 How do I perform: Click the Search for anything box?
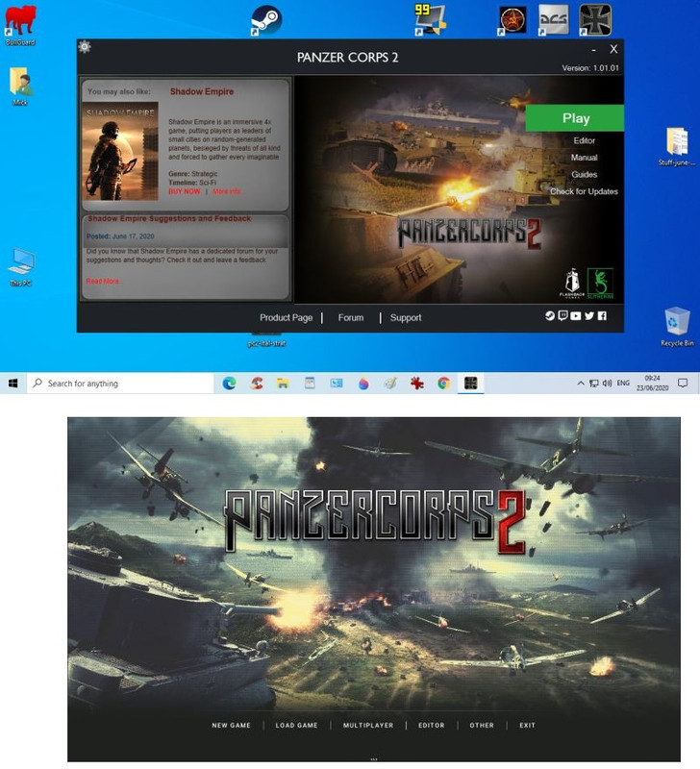tap(120, 384)
